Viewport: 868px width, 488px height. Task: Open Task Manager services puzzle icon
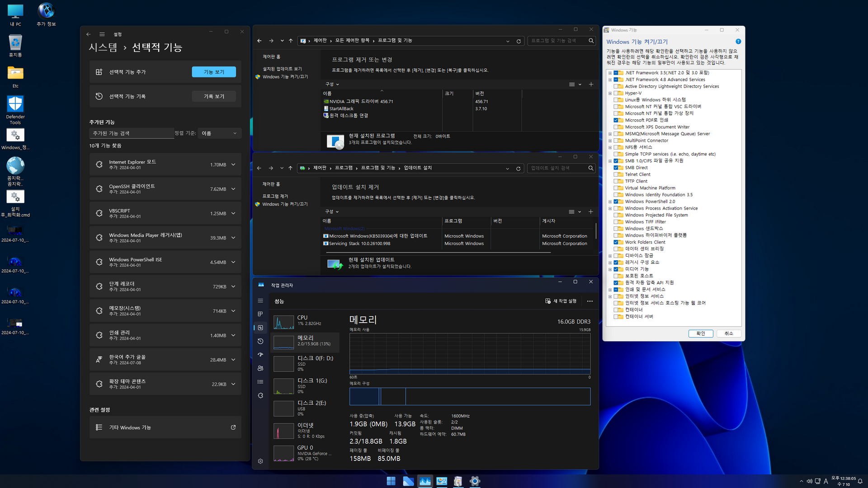(260, 395)
